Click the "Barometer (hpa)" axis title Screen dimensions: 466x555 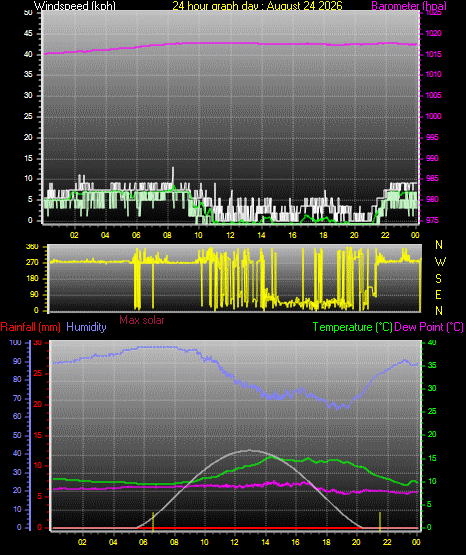[x=409, y=6]
